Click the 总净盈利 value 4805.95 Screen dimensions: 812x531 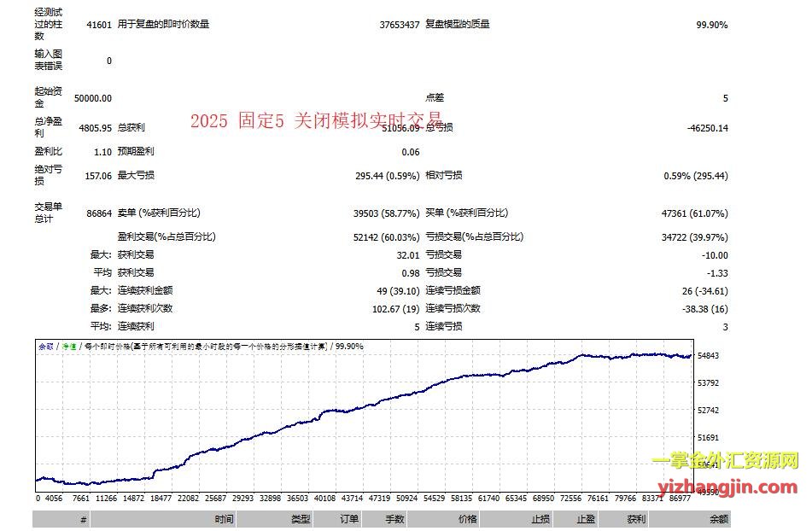pos(95,128)
